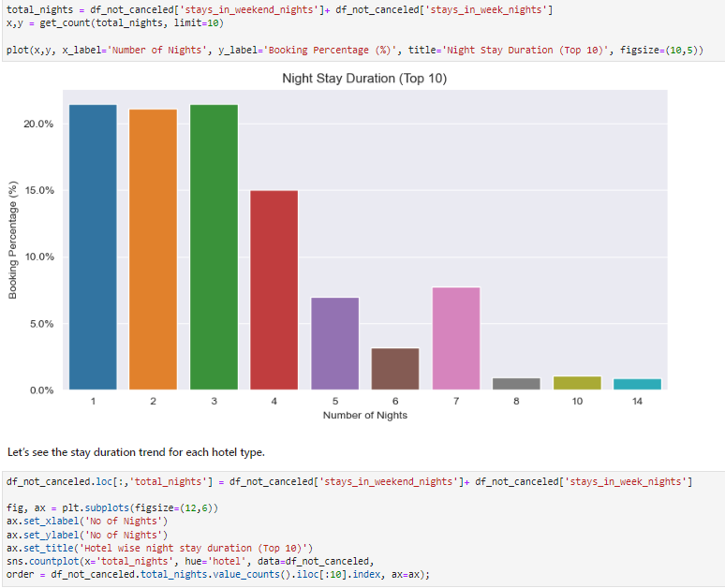Select the cyan bar for 14 nights

click(637, 384)
